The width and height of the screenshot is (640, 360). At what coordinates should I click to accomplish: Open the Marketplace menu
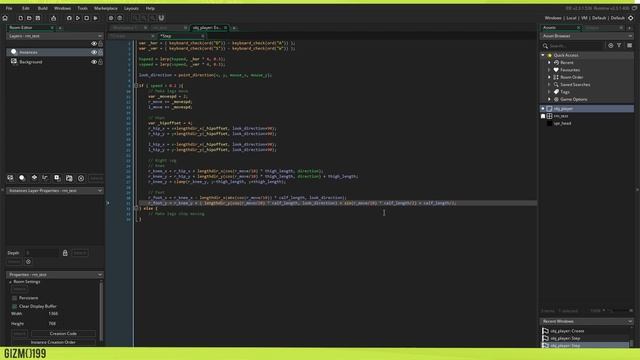click(106, 8)
